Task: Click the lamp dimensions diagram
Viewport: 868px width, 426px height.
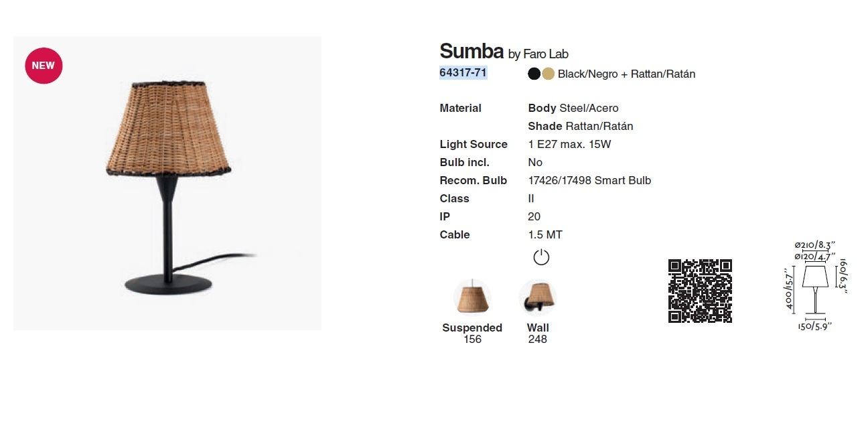Action: [x=815, y=286]
